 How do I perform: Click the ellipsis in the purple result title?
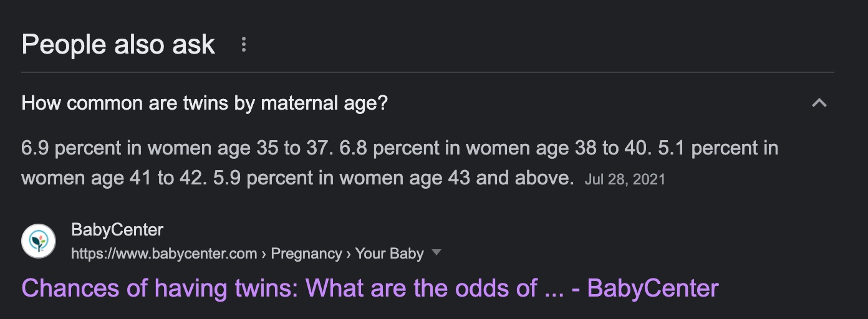tap(554, 288)
